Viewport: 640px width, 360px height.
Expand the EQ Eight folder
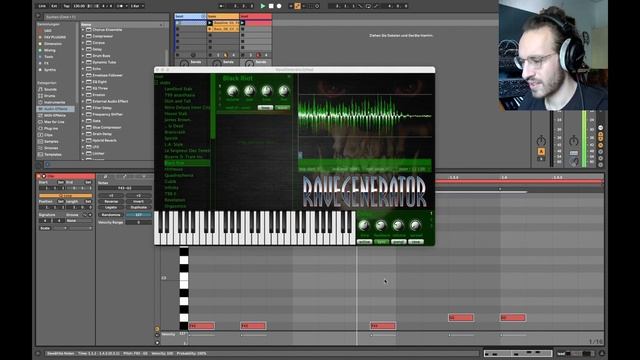pos(83,82)
